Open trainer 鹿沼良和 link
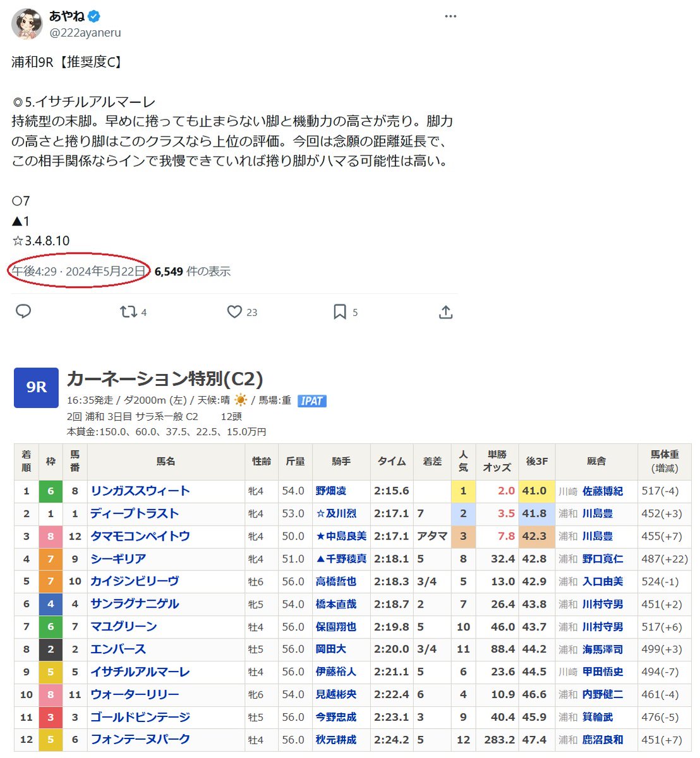The image size is (700, 758). pyautogui.click(x=603, y=740)
